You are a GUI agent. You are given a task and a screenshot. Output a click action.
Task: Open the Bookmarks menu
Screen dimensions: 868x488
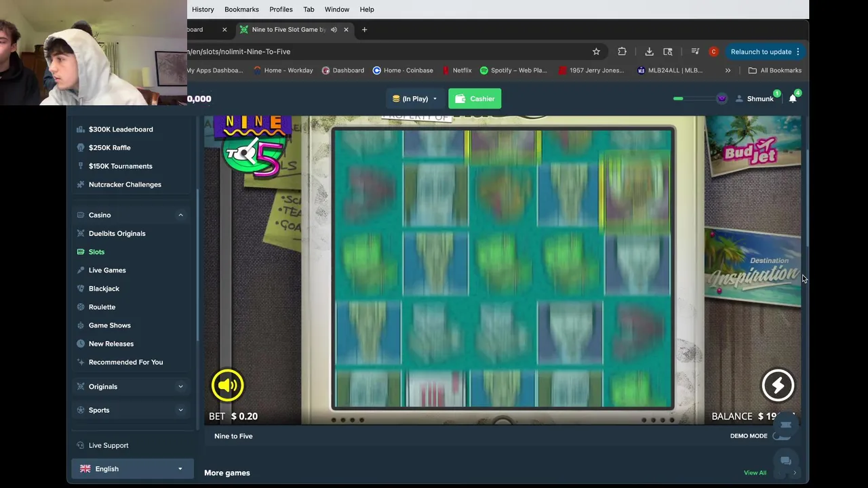(x=241, y=9)
